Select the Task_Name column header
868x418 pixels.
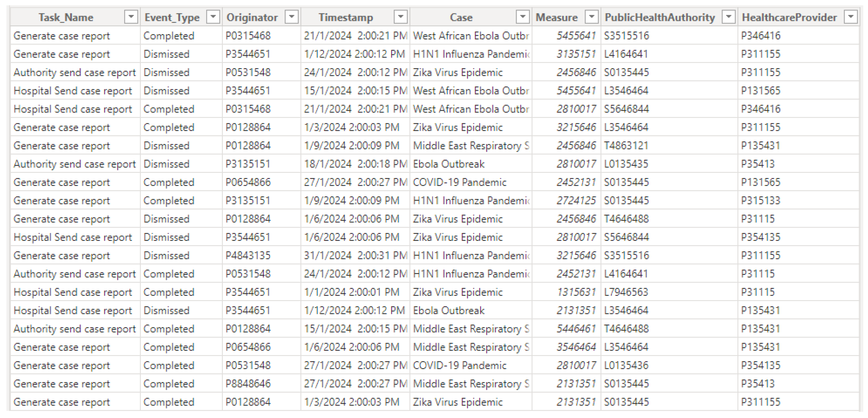pos(66,18)
